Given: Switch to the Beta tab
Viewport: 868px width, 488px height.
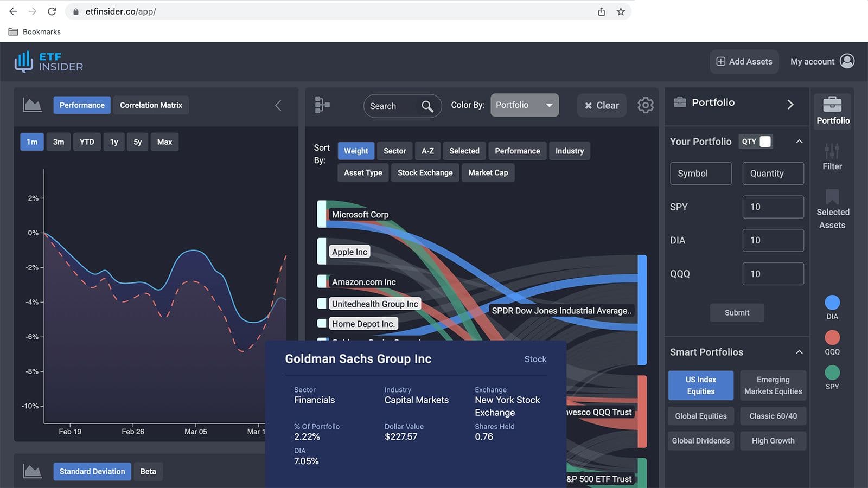Looking at the screenshot, I should click(x=148, y=471).
